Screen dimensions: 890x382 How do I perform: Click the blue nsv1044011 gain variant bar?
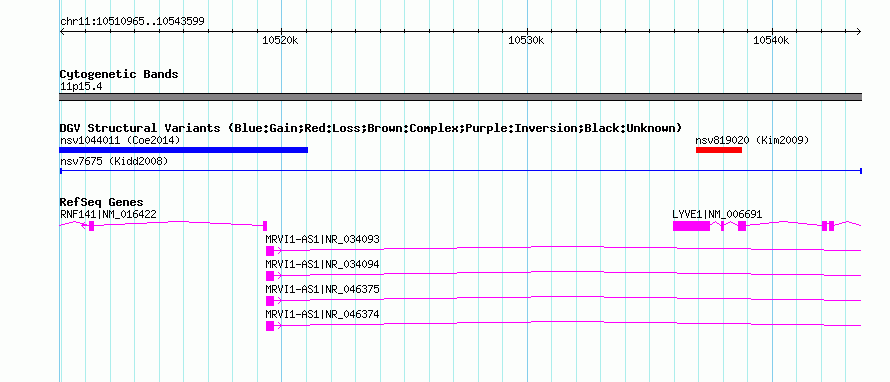183,150
